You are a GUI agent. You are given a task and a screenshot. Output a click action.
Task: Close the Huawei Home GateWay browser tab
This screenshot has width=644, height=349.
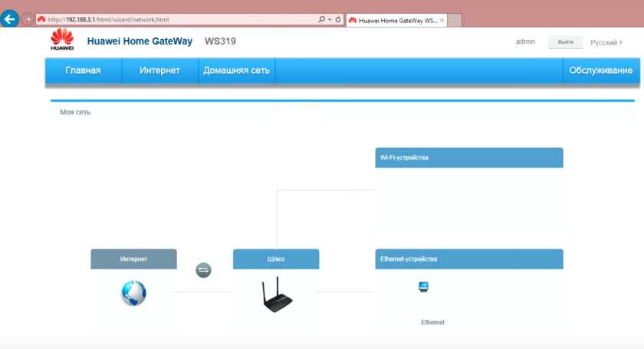click(442, 20)
